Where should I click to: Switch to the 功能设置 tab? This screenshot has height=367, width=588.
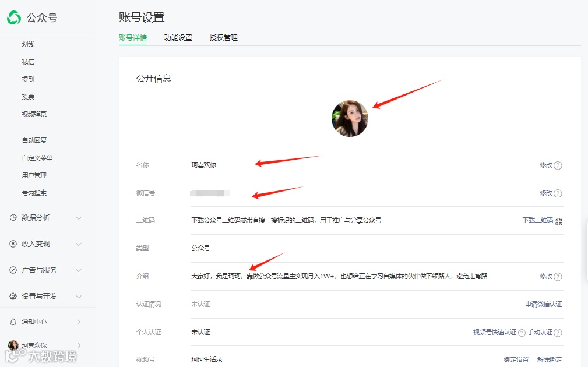click(178, 37)
